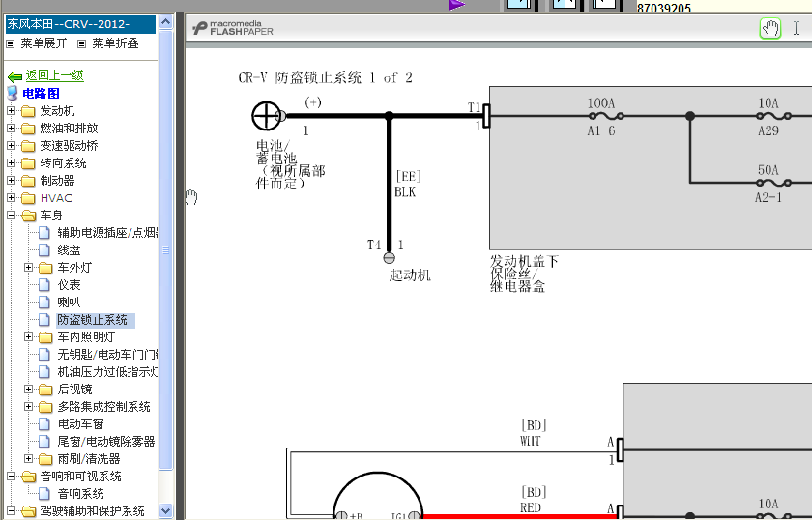Open 无钥匙/电动车门门锁 diagram
The image size is (812, 520).
coord(107,355)
